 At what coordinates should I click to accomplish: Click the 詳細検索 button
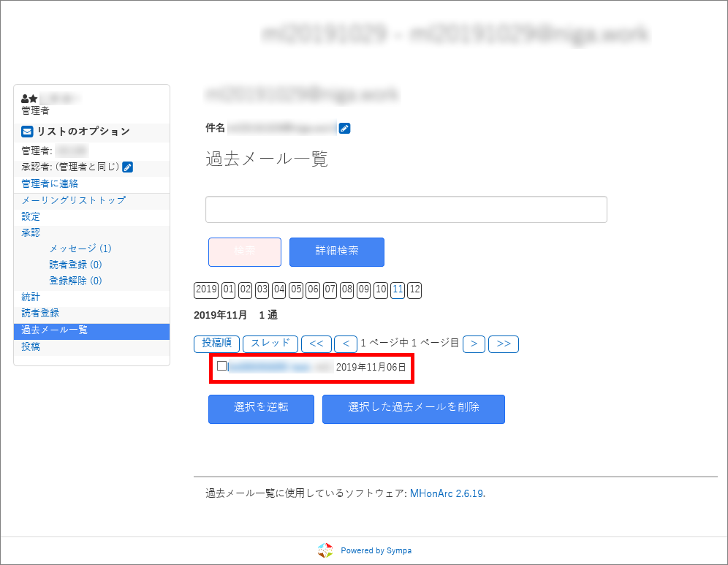coord(337,252)
